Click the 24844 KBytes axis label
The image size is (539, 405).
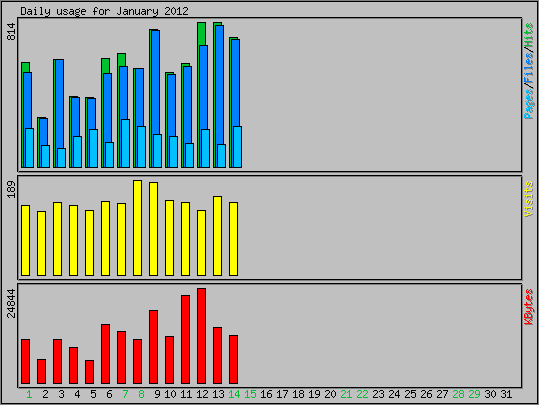[x=11, y=303]
